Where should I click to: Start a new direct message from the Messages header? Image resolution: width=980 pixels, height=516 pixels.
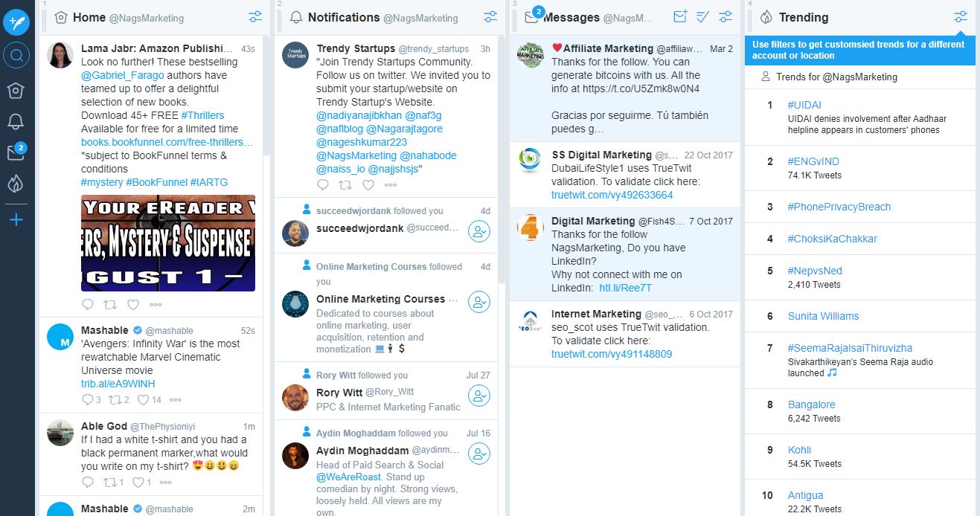point(680,16)
